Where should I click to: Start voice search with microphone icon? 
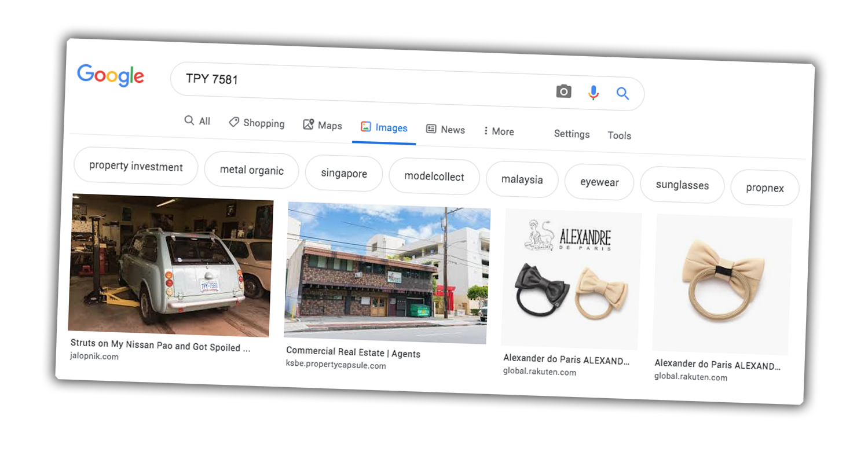[593, 93]
